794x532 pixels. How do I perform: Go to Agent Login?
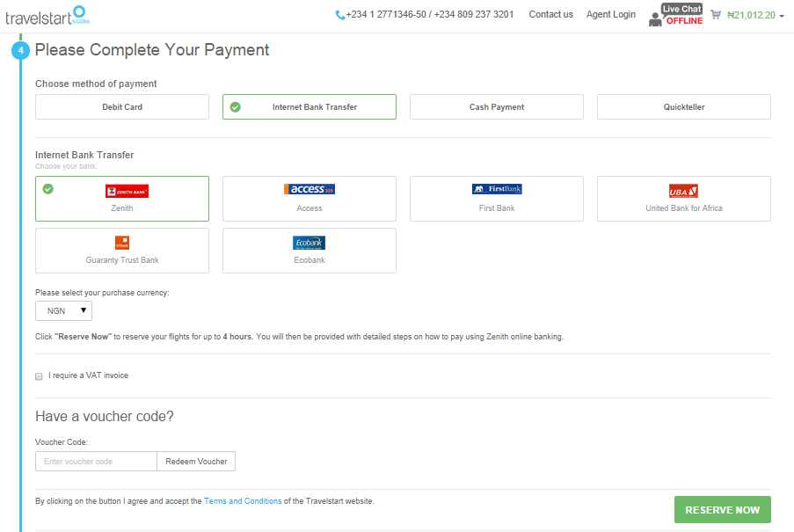coord(611,15)
